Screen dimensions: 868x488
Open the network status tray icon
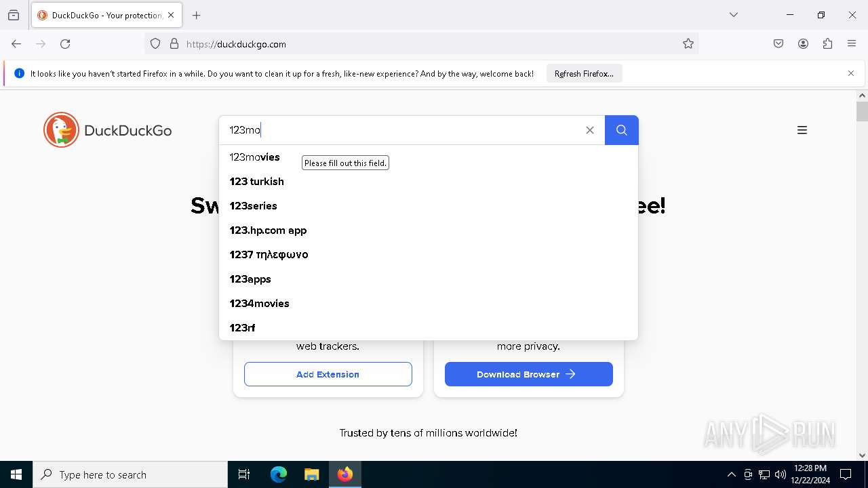coord(764,474)
